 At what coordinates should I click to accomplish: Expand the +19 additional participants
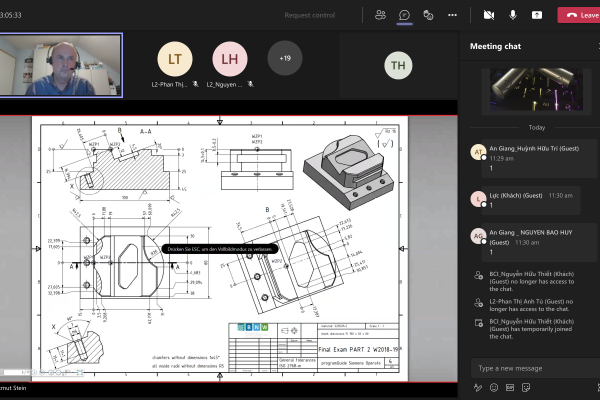(x=285, y=58)
